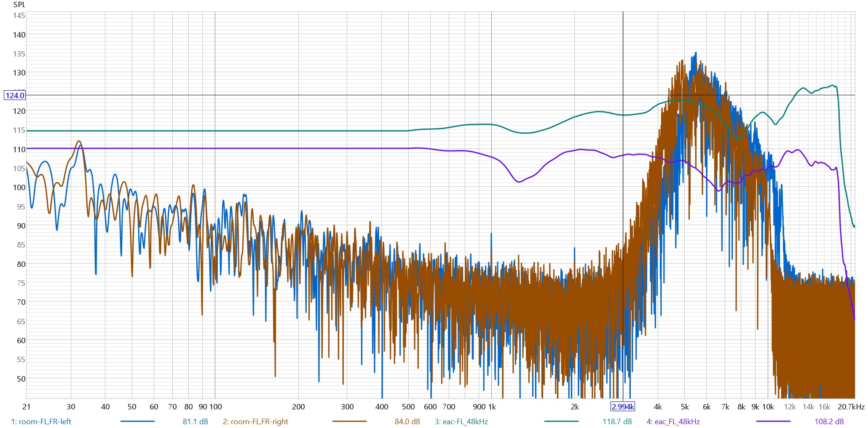Image resolution: width=868 pixels, height=428 pixels.
Task: Select the '3: eac-FL_48kHz' legend entry
Action: 461,421
